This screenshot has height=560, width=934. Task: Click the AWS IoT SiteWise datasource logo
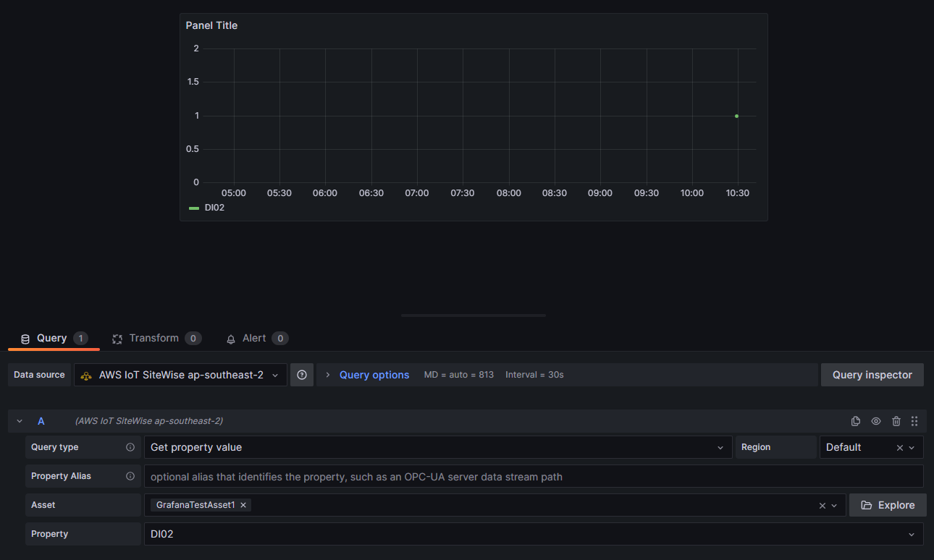[86, 375]
